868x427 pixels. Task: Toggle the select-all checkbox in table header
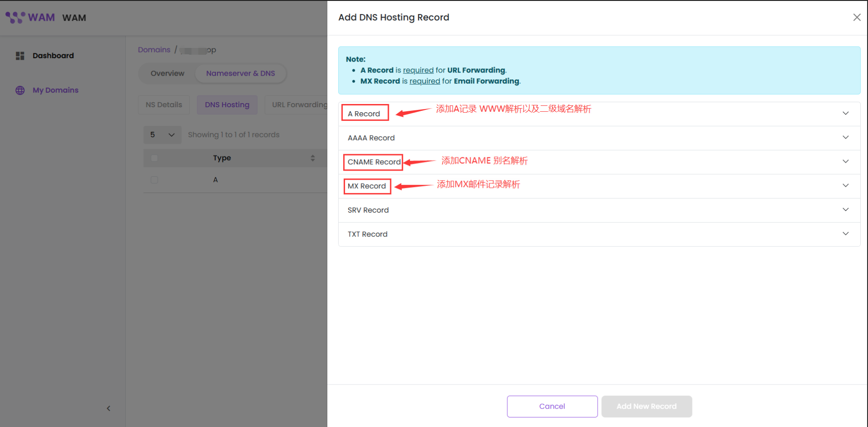155,158
